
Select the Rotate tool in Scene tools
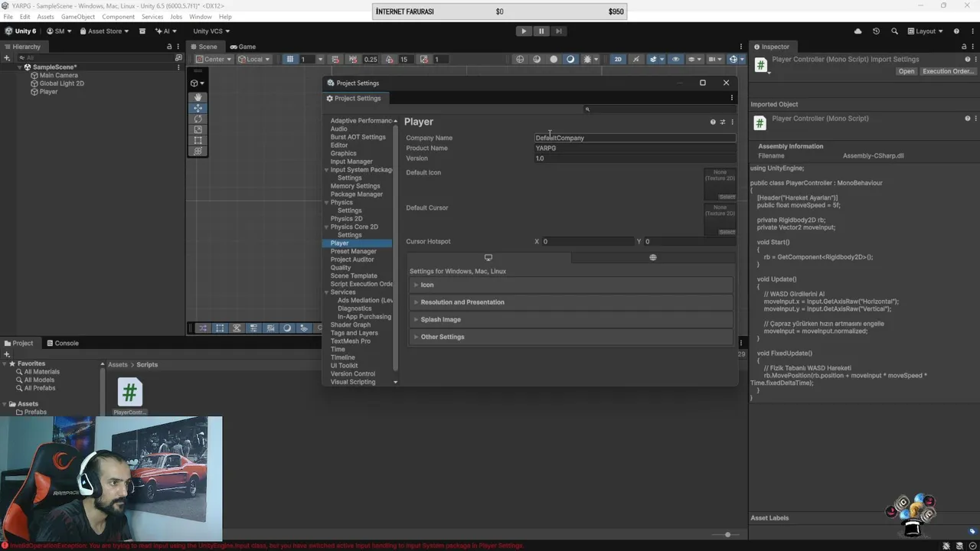[x=198, y=119]
